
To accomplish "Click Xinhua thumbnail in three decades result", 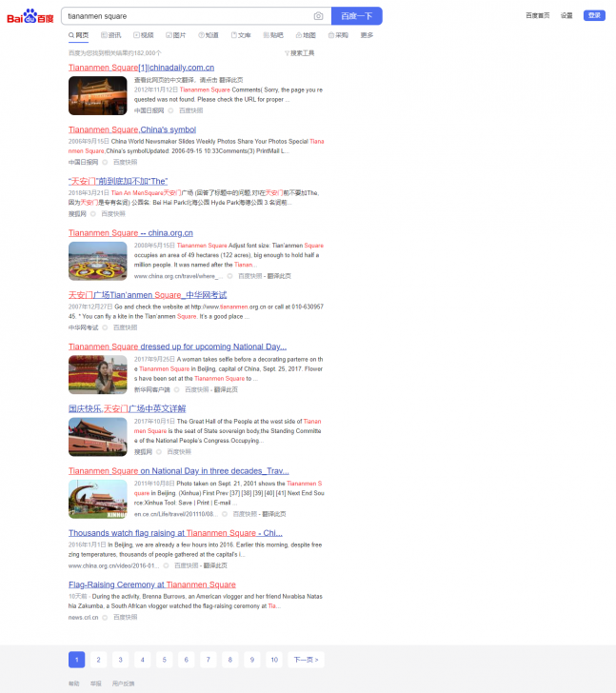I will [98, 499].
